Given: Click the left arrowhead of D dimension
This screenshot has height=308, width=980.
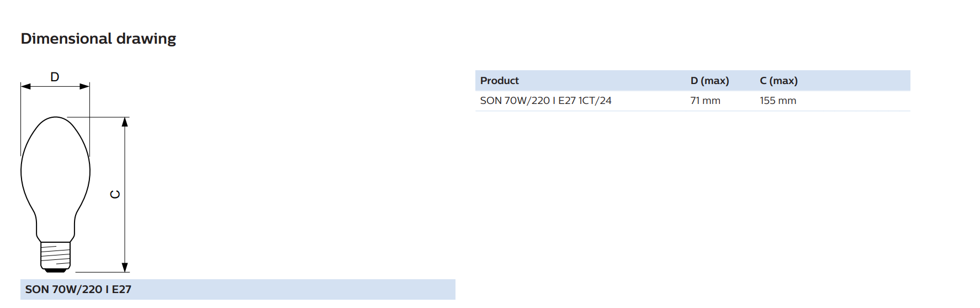Looking at the screenshot, I should point(25,86).
